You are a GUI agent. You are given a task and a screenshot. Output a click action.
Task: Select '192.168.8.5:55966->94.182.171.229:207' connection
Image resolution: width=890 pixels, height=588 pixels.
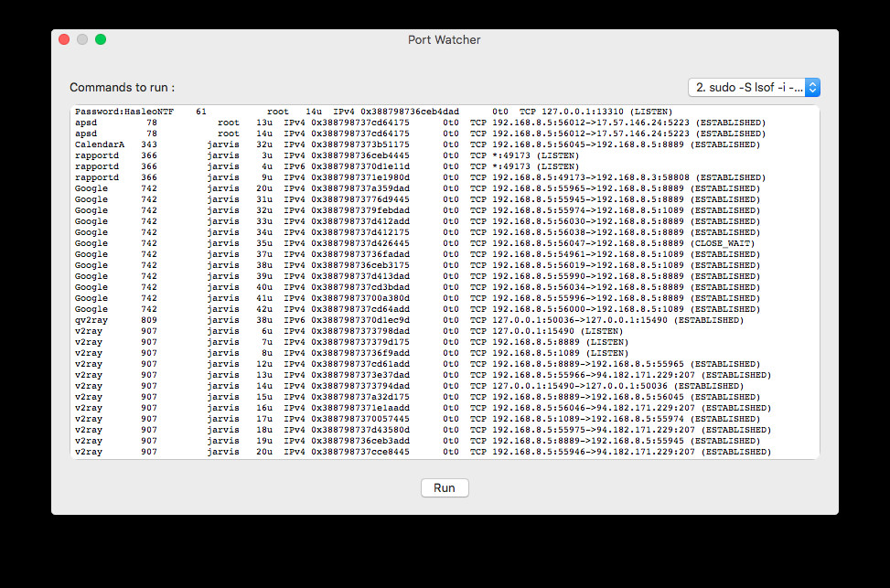593,375
